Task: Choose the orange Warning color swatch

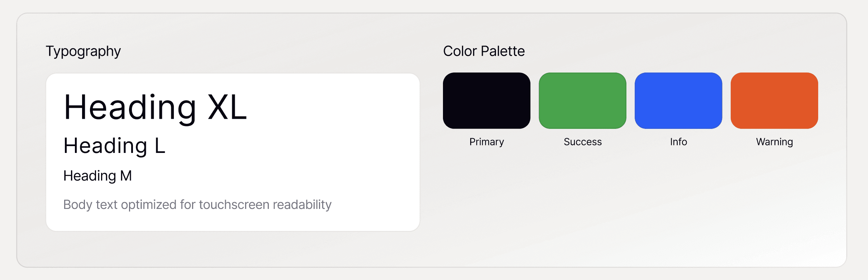Action: coord(774,101)
